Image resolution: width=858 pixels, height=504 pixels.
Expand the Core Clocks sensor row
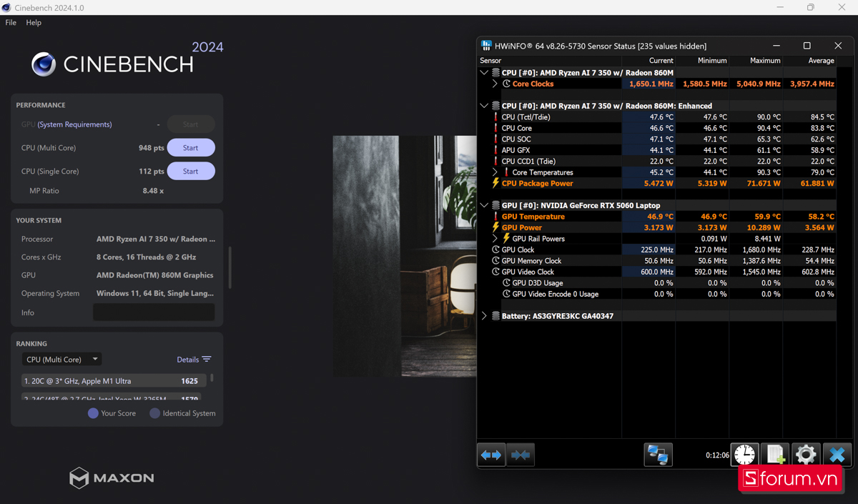point(495,84)
